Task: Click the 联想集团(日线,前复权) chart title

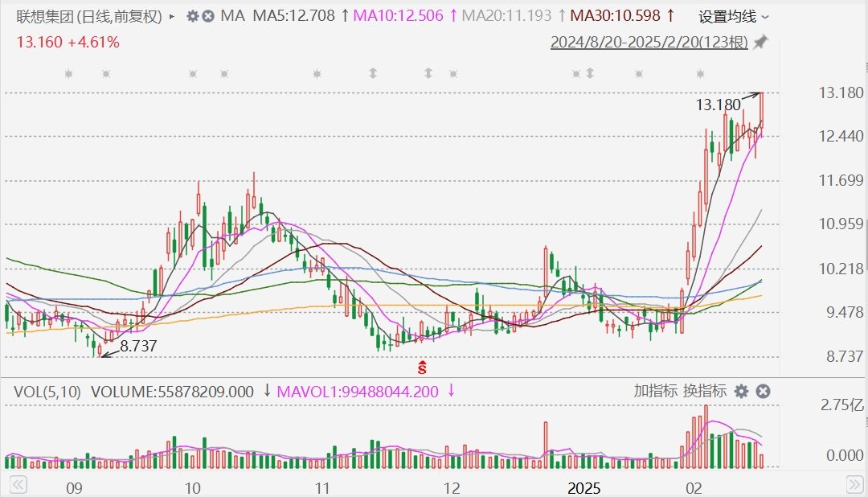Action: tap(89, 17)
